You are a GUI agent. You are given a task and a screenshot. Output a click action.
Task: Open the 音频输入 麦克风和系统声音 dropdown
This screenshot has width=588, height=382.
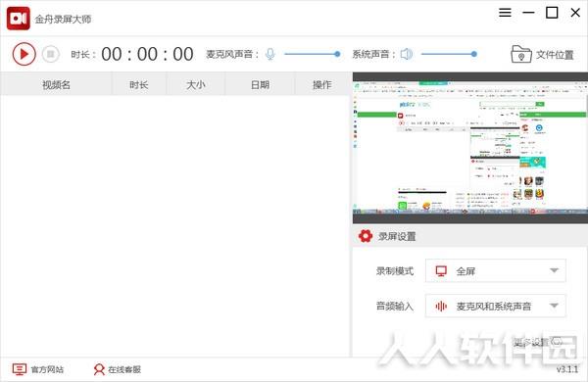pyautogui.click(x=495, y=306)
